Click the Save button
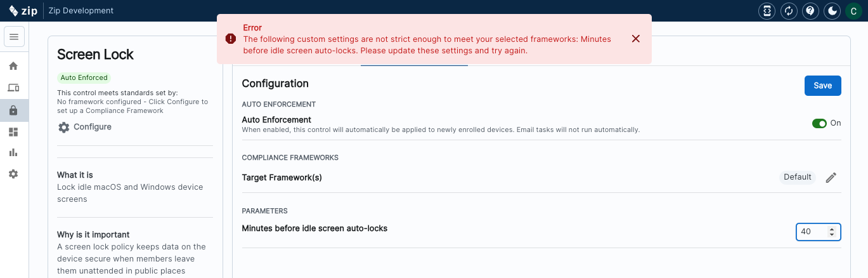Screen dimensions: 868x278 pos(822,86)
